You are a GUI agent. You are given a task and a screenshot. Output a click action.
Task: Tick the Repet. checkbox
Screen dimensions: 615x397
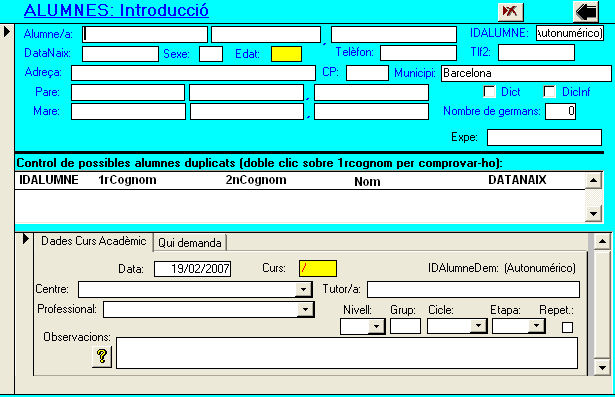coord(567,327)
